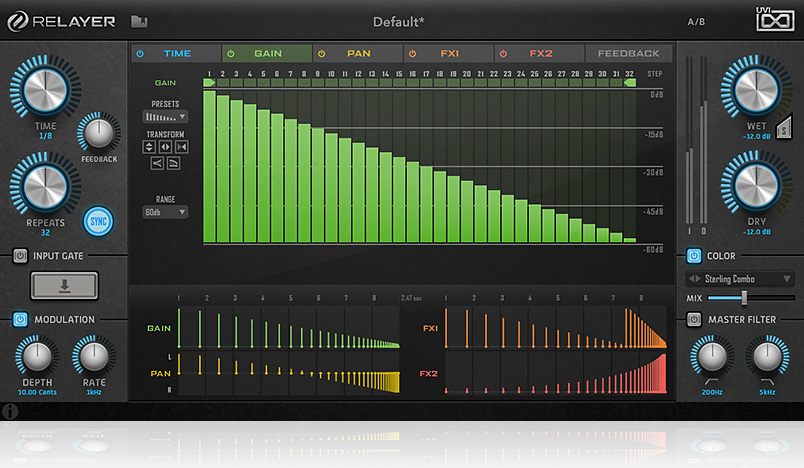Apply the curve transform icon
This screenshot has height=468, width=804.
pos(173,164)
